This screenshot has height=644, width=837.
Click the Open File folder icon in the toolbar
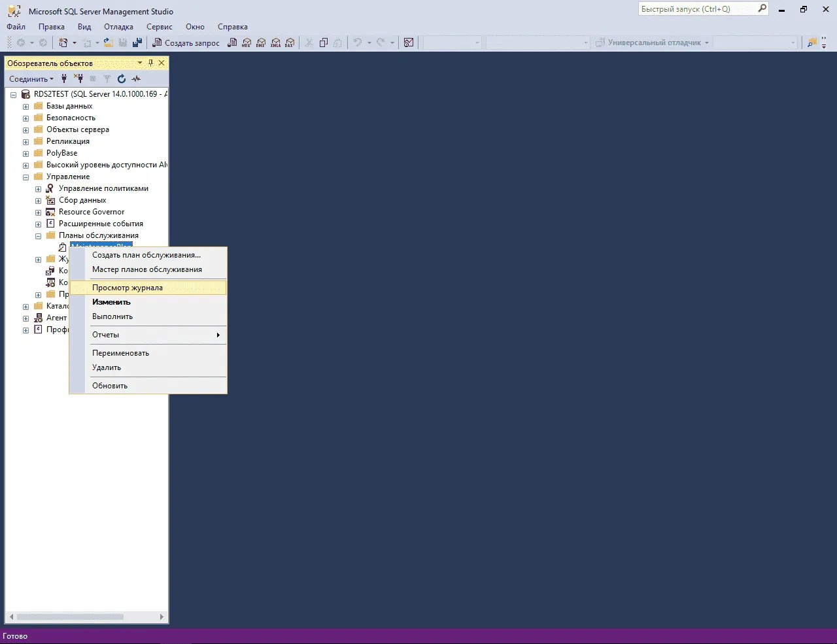pyautogui.click(x=109, y=43)
